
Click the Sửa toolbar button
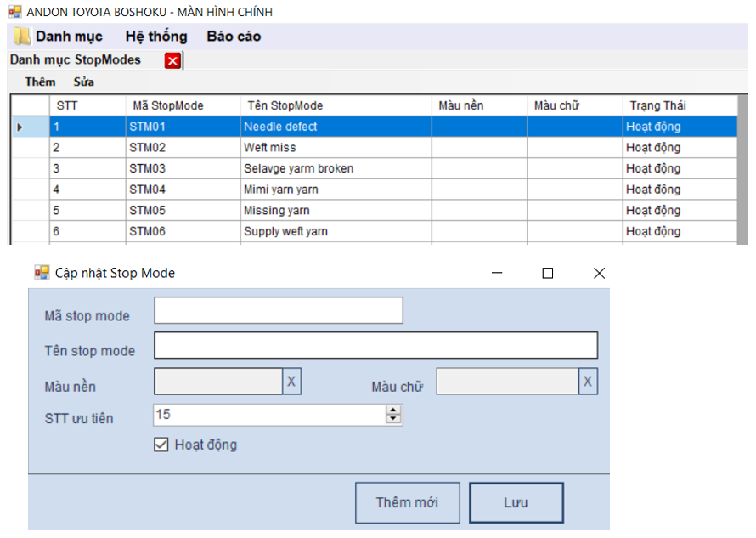pyautogui.click(x=84, y=82)
